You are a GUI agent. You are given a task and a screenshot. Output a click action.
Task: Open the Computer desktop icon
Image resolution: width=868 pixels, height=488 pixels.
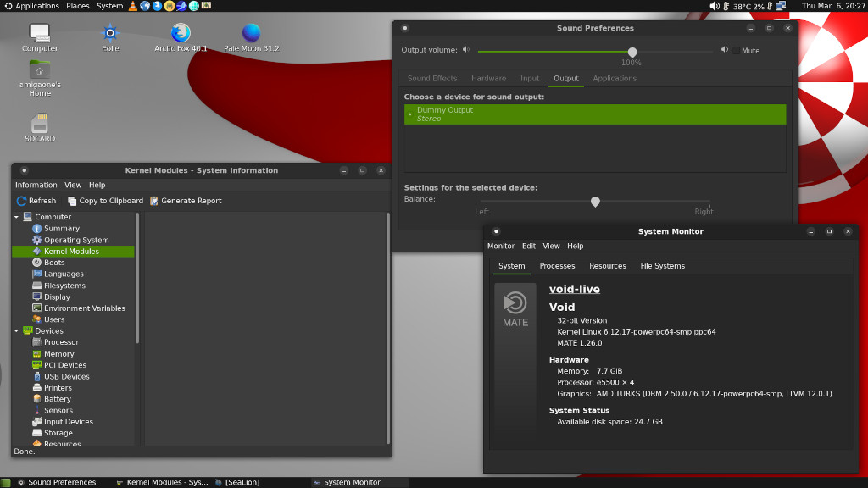pos(40,37)
